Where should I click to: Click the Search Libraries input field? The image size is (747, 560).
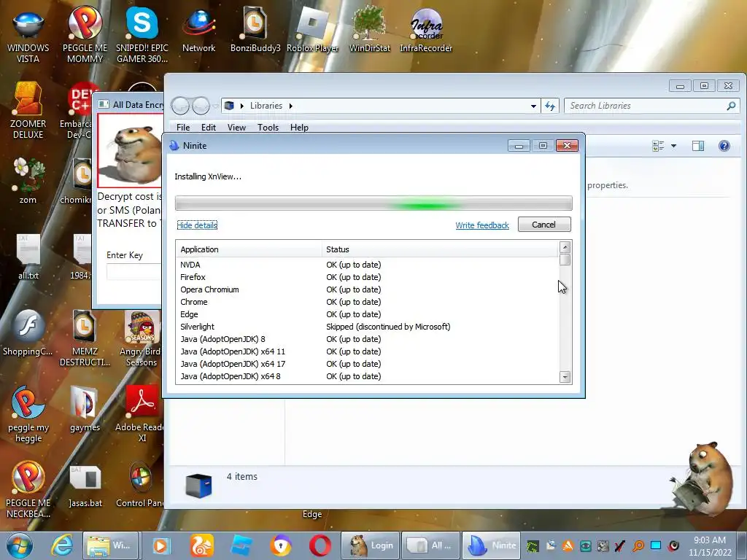[x=646, y=106]
